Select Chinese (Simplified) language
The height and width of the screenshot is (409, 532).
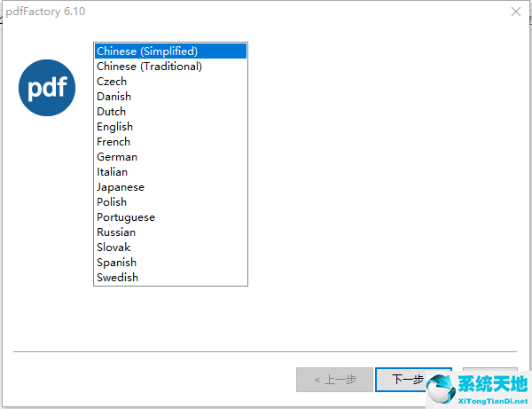pyautogui.click(x=170, y=51)
